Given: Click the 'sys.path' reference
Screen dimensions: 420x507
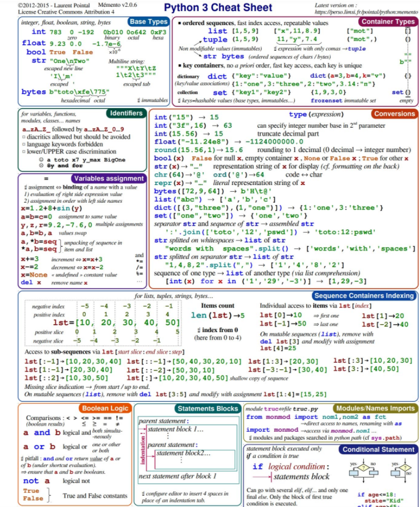Looking at the screenshot, I should click(x=385, y=438).
